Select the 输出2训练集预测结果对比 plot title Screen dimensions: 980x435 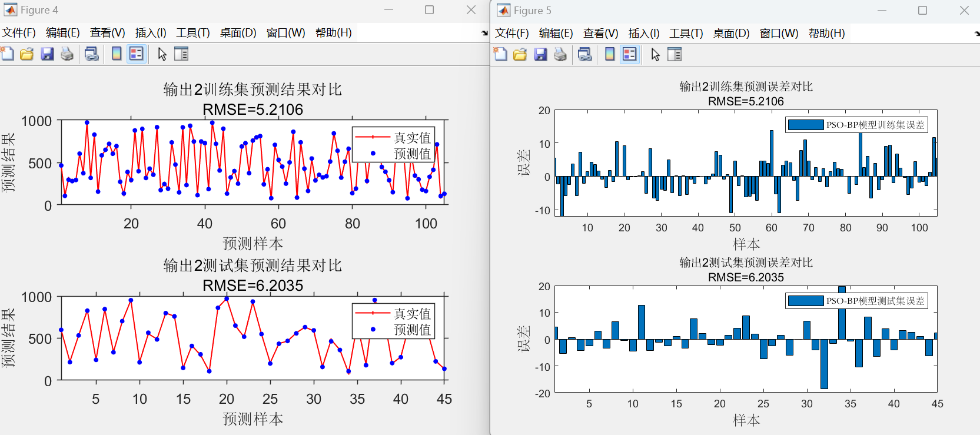pyautogui.click(x=253, y=89)
